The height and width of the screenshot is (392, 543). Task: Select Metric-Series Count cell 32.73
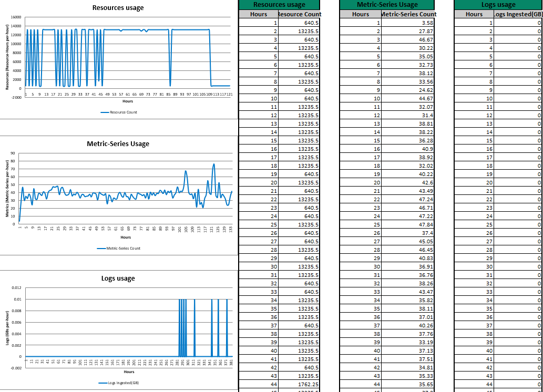tap(407, 65)
